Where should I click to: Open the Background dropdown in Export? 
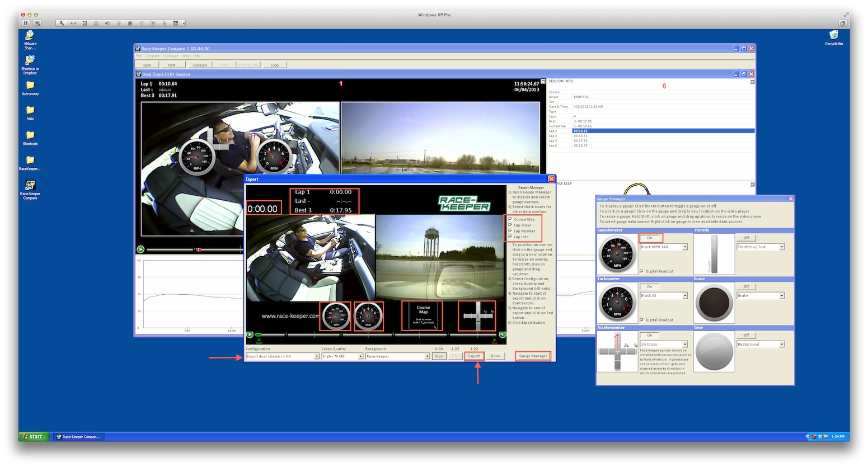pos(398,356)
